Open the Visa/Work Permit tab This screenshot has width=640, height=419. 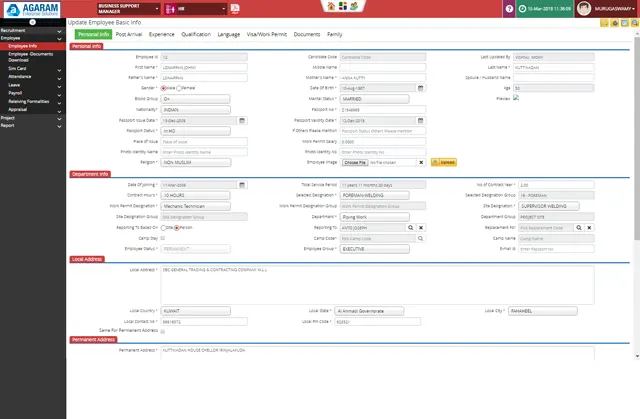[x=264, y=33]
